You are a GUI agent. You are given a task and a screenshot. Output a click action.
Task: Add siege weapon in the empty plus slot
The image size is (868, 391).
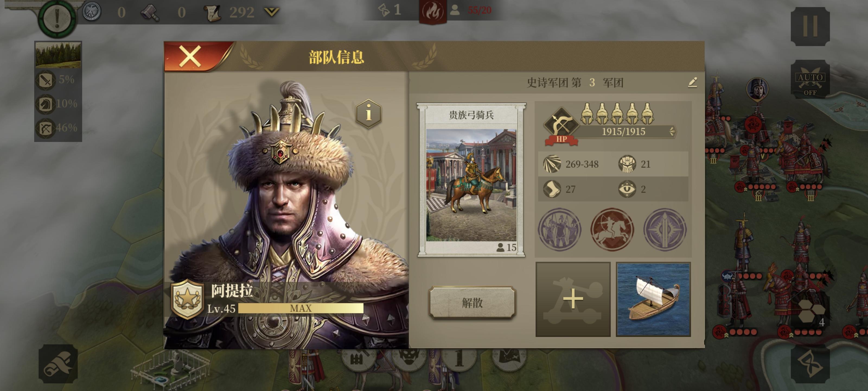(x=573, y=299)
